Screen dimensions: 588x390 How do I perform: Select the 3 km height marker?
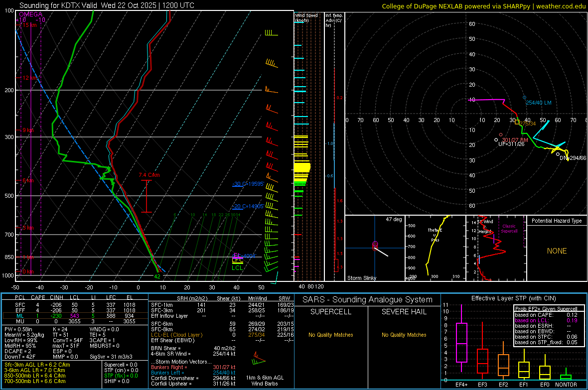tap(28, 228)
